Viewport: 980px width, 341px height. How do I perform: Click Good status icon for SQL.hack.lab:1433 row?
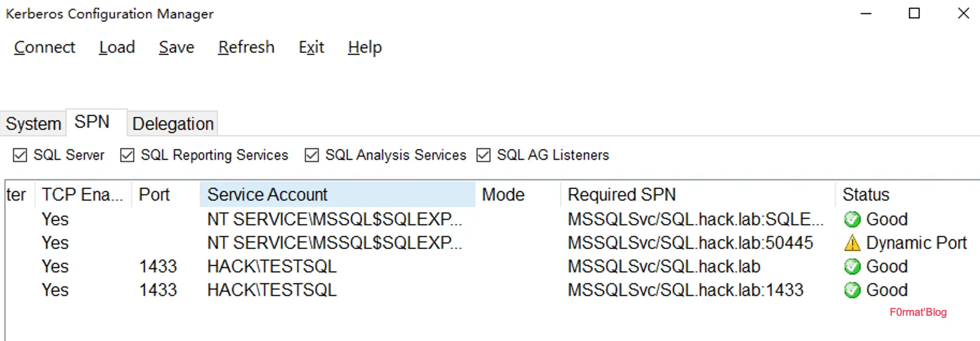point(852,290)
